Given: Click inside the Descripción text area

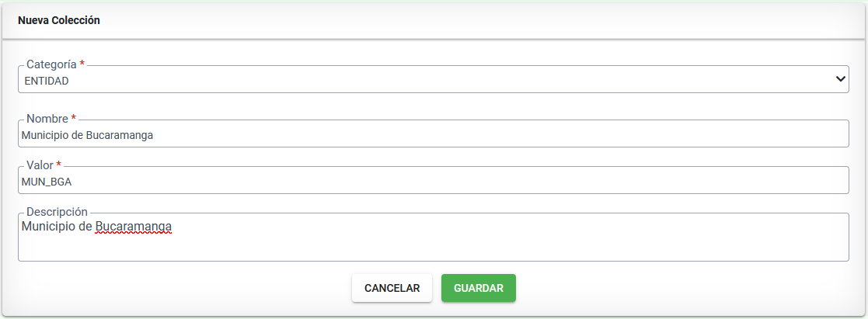Looking at the screenshot, I should point(434,238).
